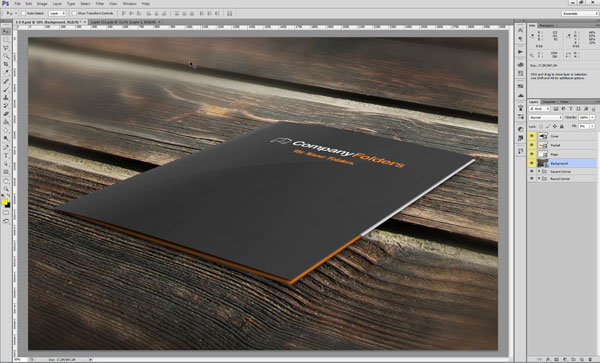Select the Pocket layer thumbnail
600x363 pixels.
(x=543, y=145)
